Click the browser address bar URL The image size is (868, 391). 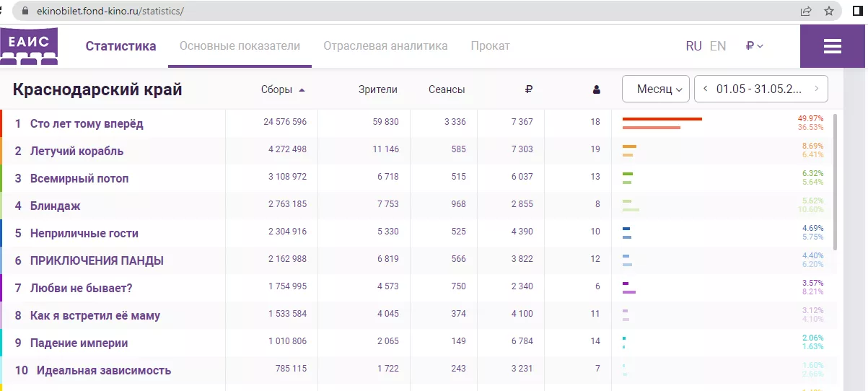tap(108, 12)
